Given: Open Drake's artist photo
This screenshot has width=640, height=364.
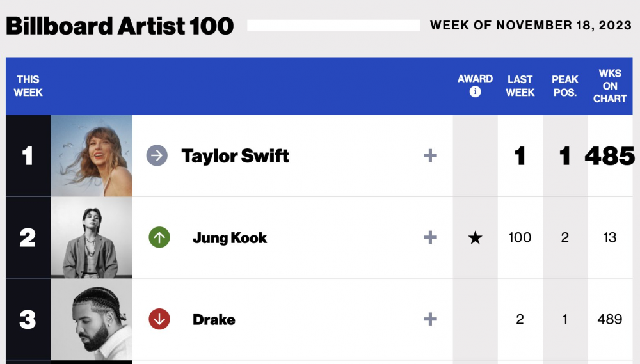Looking at the screenshot, I should [x=92, y=319].
